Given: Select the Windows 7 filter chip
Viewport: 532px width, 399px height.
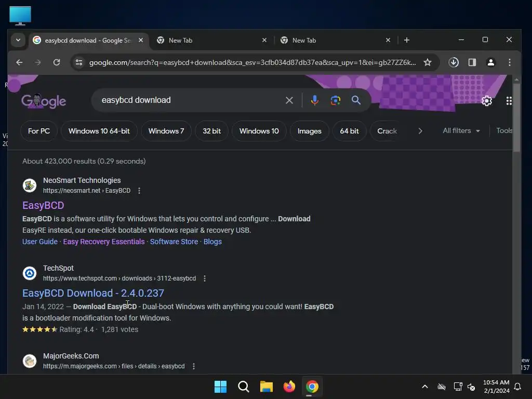Looking at the screenshot, I should [166, 131].
